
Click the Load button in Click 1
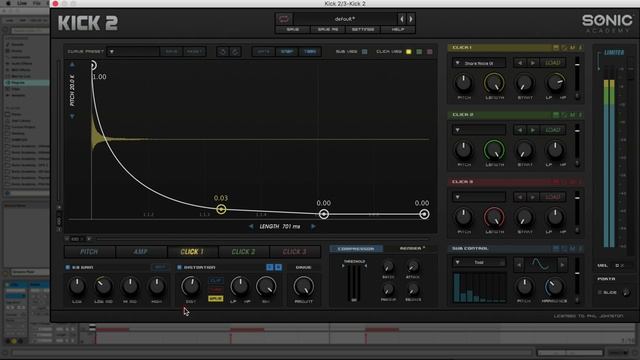pos(553,63)
